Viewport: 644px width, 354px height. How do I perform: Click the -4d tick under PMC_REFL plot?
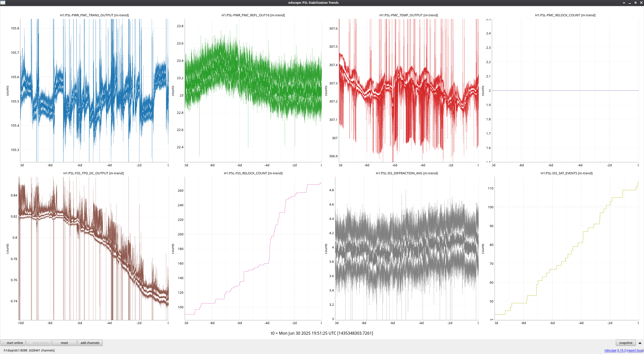(x=267, y=165)
